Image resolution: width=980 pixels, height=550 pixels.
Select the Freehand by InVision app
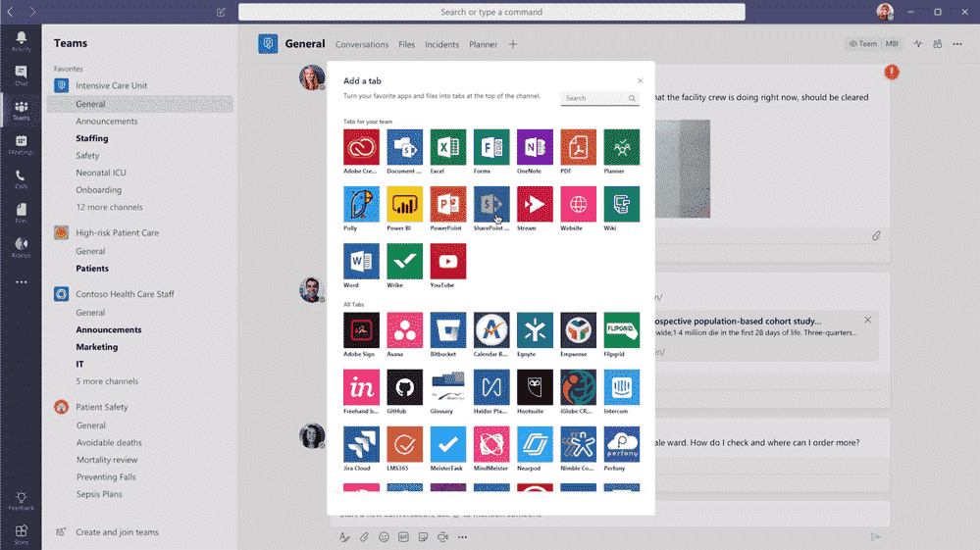361,387
